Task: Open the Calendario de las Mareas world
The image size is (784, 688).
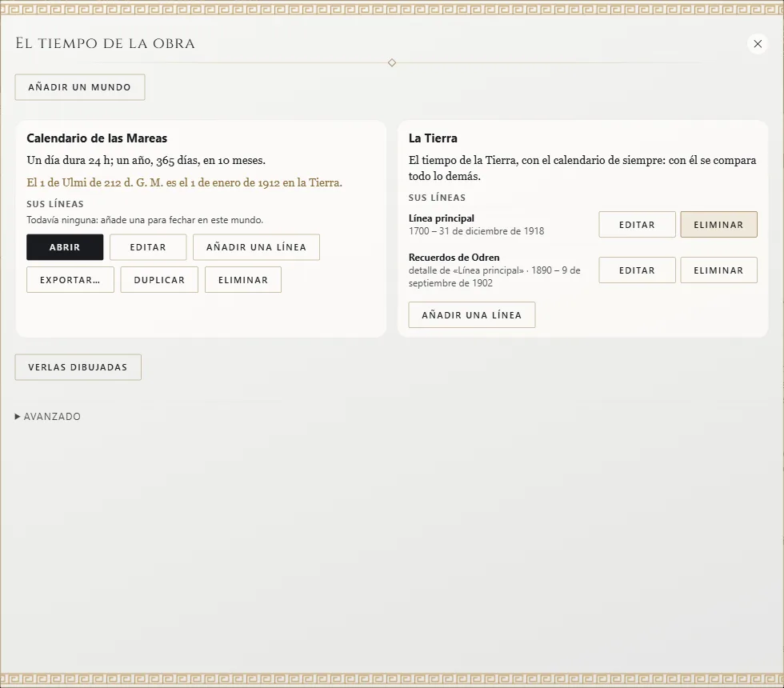Action: 65,247
